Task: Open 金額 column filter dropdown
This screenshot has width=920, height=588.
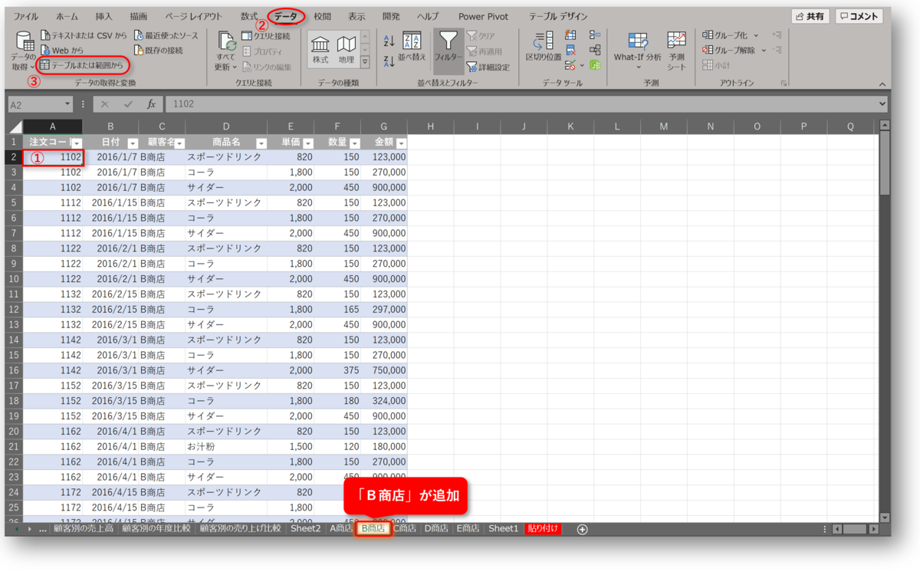Action: pyautogui.click(x=401, y=143)
